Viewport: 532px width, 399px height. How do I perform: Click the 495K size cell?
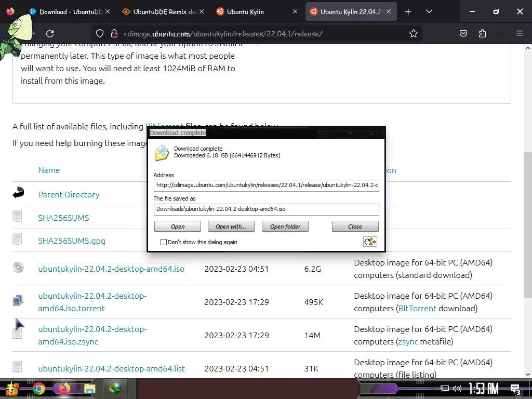click(x=313, y=302)
